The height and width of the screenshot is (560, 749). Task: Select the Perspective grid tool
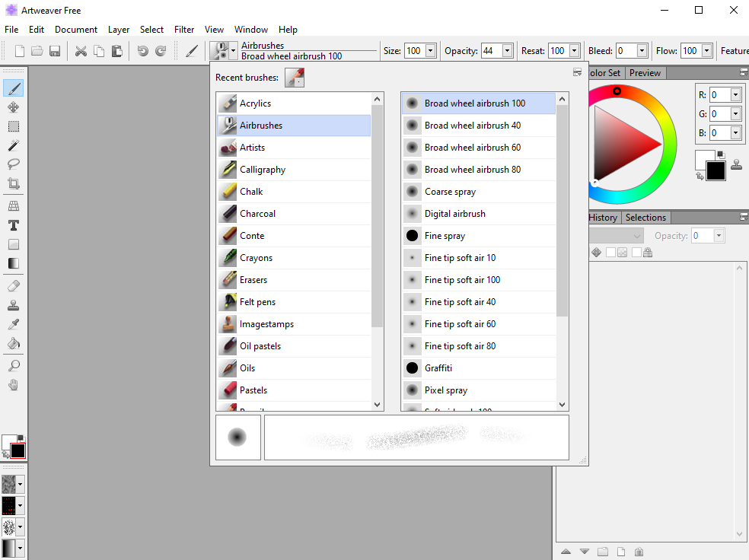coord(14,205)
